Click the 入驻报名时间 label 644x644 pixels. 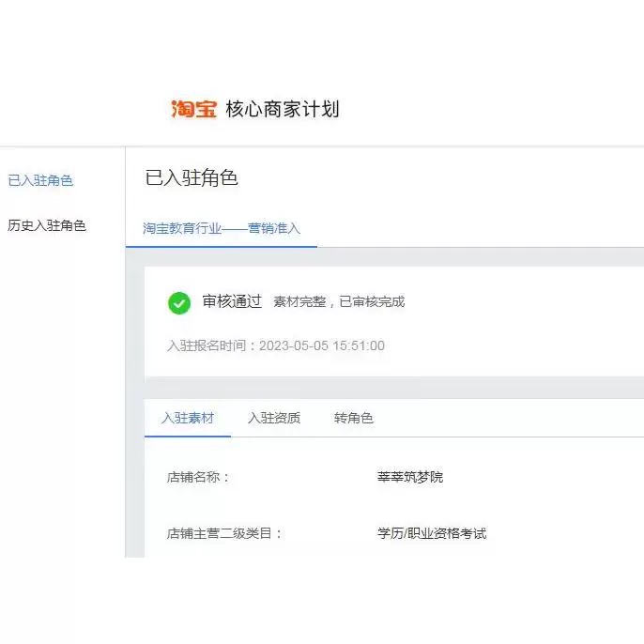tap(211, 345)
